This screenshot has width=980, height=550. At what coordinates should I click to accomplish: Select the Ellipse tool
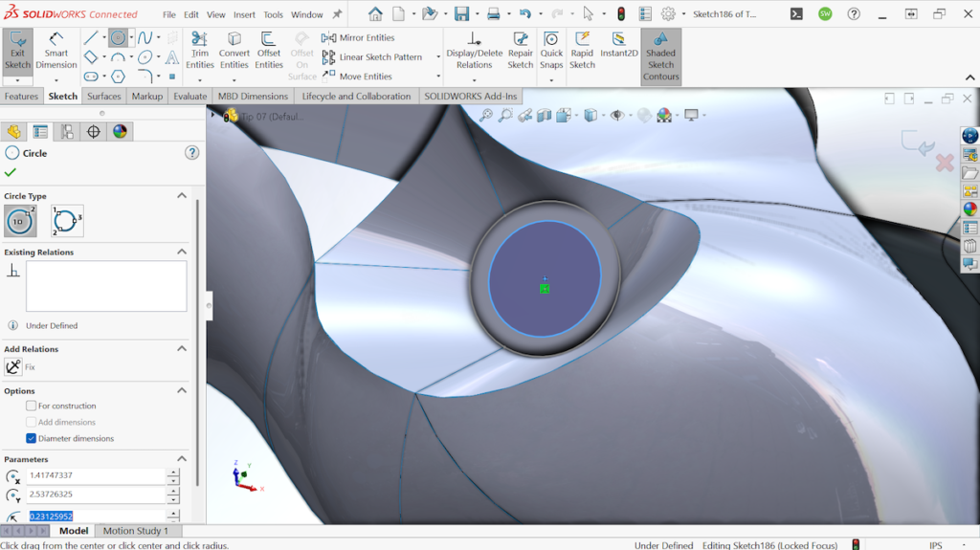[145, 57]
